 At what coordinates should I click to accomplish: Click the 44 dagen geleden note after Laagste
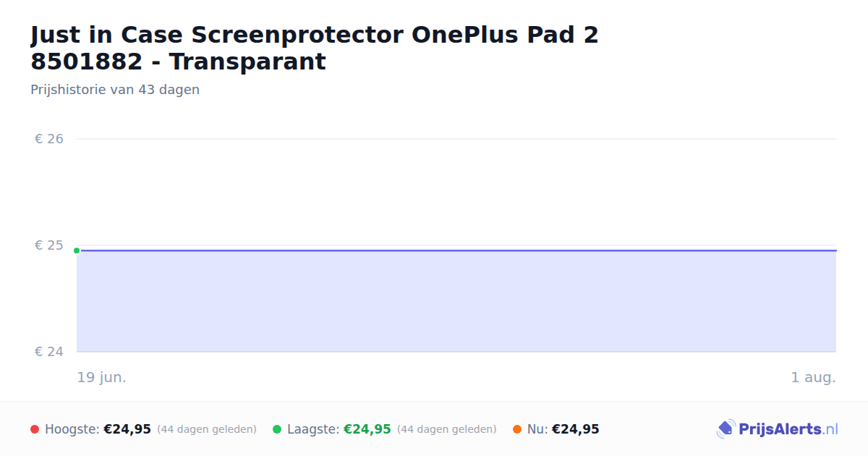447,429
